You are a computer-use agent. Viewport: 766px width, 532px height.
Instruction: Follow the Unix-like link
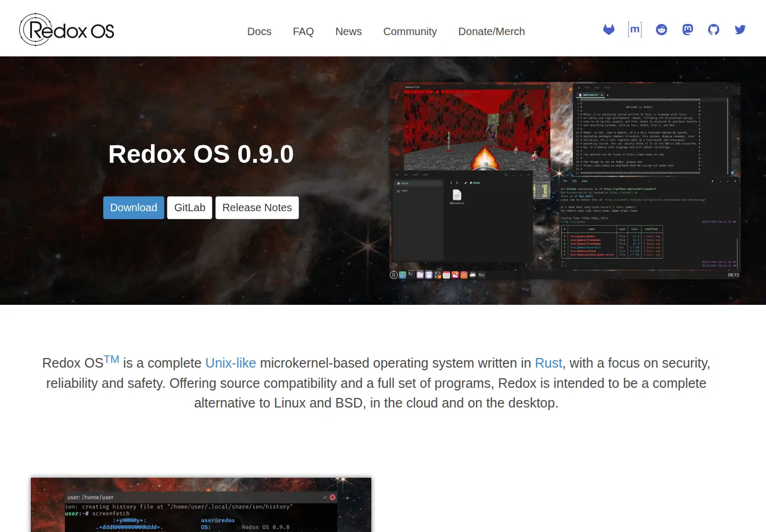[231, 363]
